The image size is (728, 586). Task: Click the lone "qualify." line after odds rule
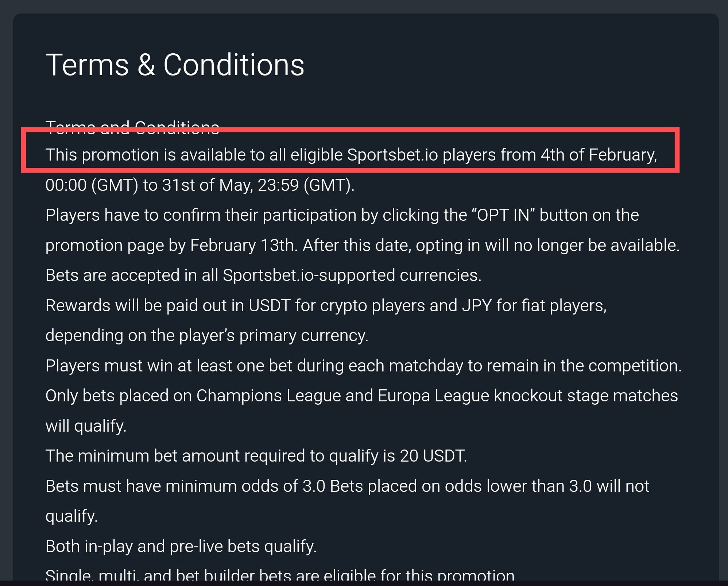pyautogui.click(x=71, y=516)
